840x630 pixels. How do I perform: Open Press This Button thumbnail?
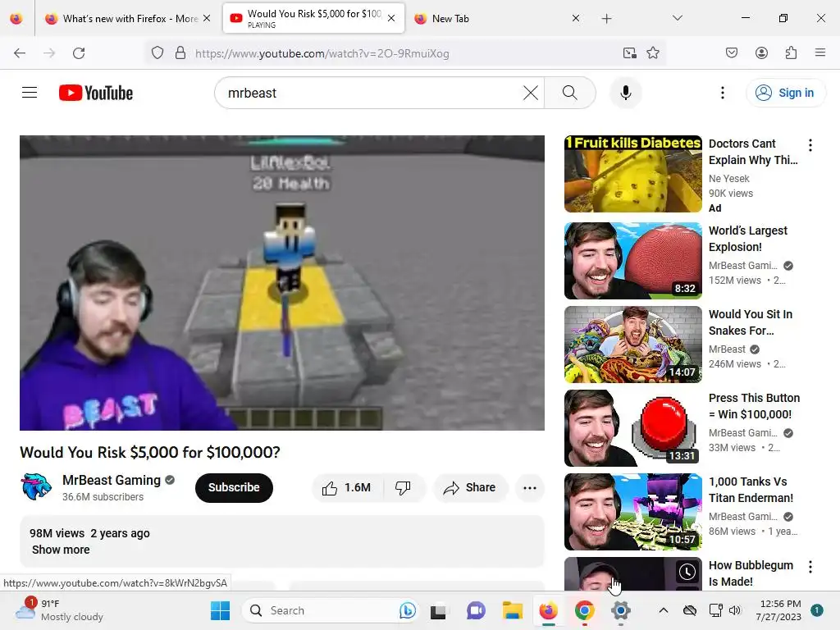(x=632, y=428)
